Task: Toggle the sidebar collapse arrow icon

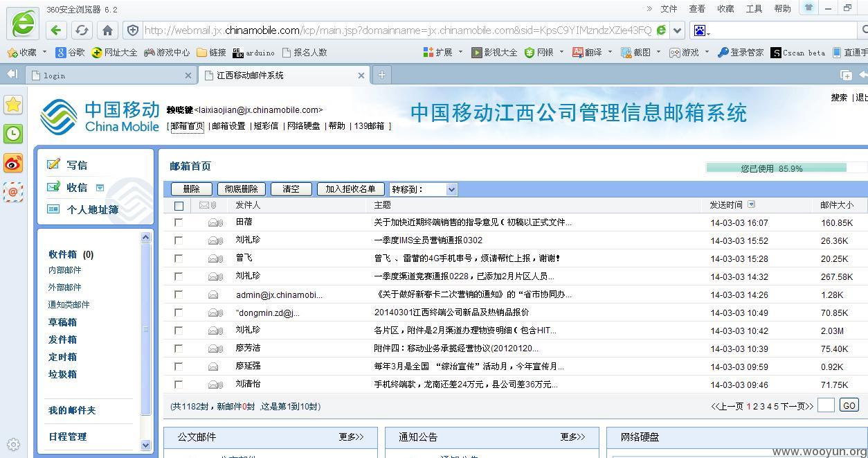Action: (x=12, y=74)
